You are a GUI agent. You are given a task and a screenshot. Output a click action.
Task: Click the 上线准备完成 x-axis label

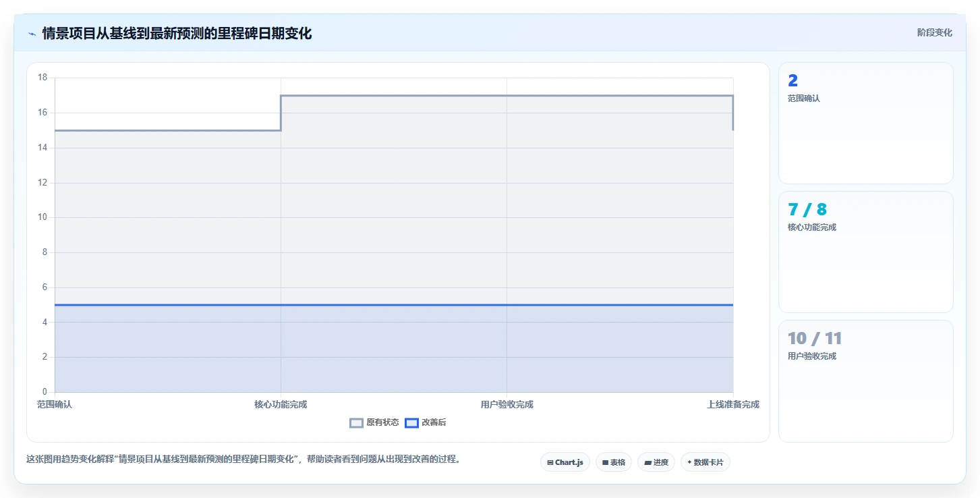click(733, 404)
